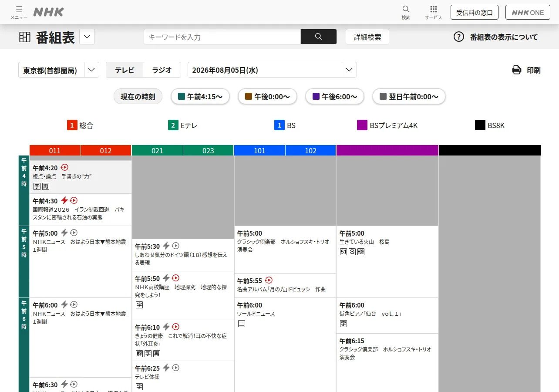This screenshot has height=392, width=559.
Task: Click the 102 channel header
Action: 310,151
